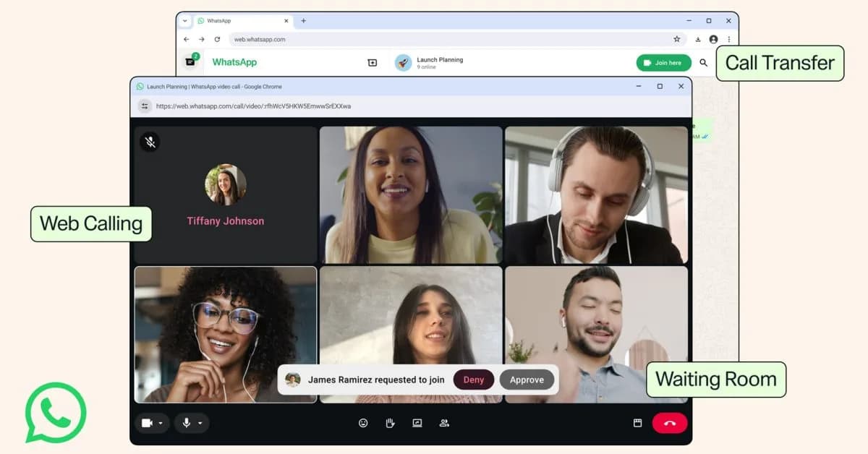Open the camera options dropdown arrow
The width and height of the screenshot is (868, 454).
(161, 423)
